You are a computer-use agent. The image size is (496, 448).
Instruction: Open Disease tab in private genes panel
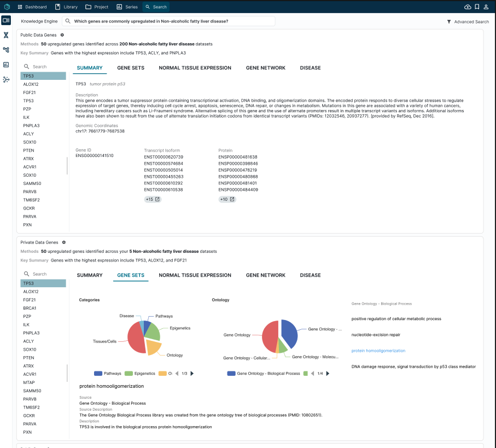click(310, 275)
